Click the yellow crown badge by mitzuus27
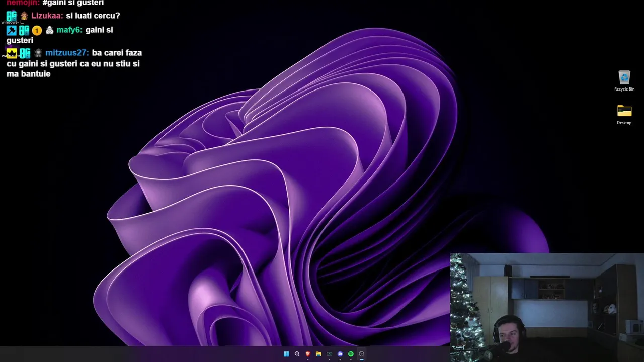Image resolution: width=644 pixels, height=362 pixels. point(11,53)
